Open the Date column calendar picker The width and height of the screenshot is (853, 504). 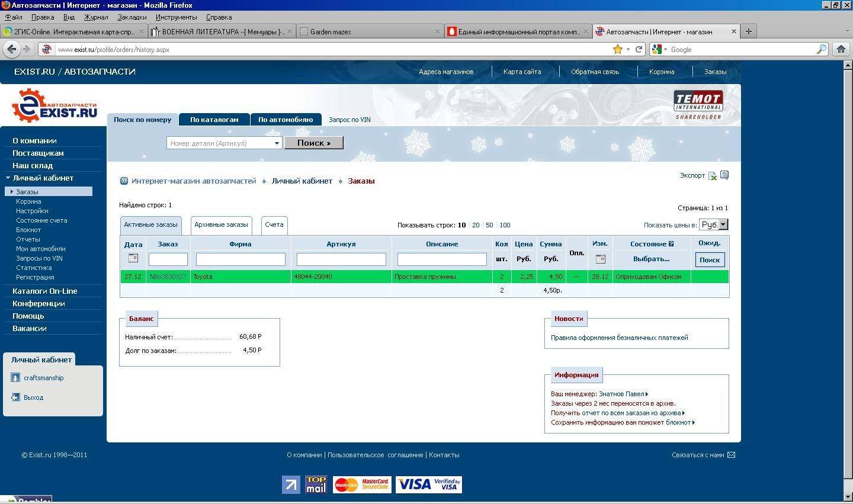133,258
